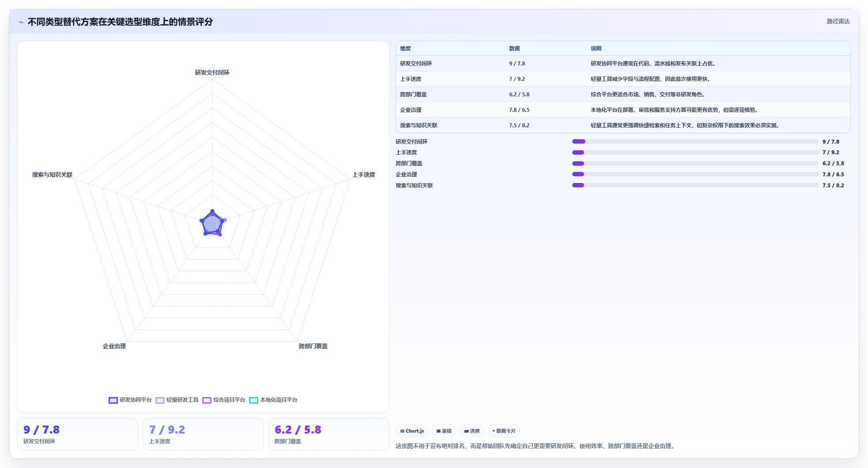Click the description starting 轻量工具减少字段
This screenshot has width=868, height=468.
pos(650,79)
